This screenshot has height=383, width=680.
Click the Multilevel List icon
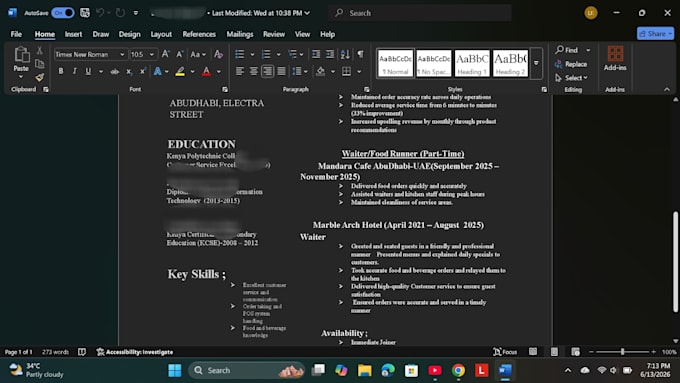[293, 54]
